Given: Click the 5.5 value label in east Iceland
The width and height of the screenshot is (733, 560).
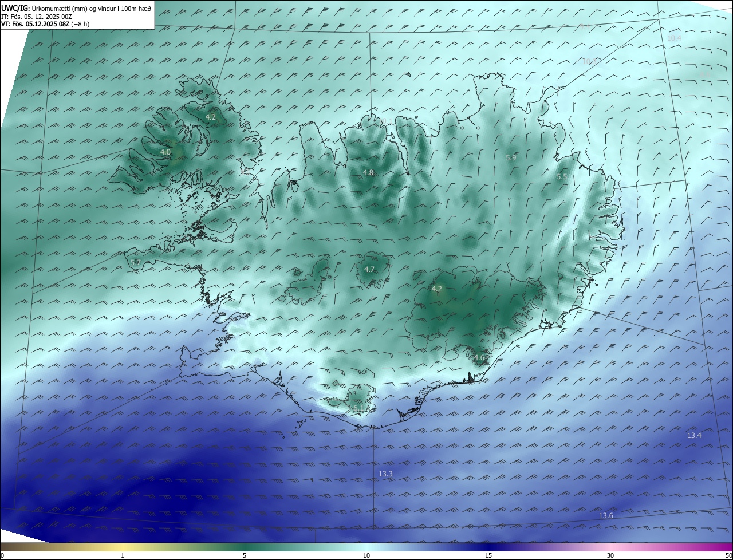Looking at the screenshot, I should 562,177.
